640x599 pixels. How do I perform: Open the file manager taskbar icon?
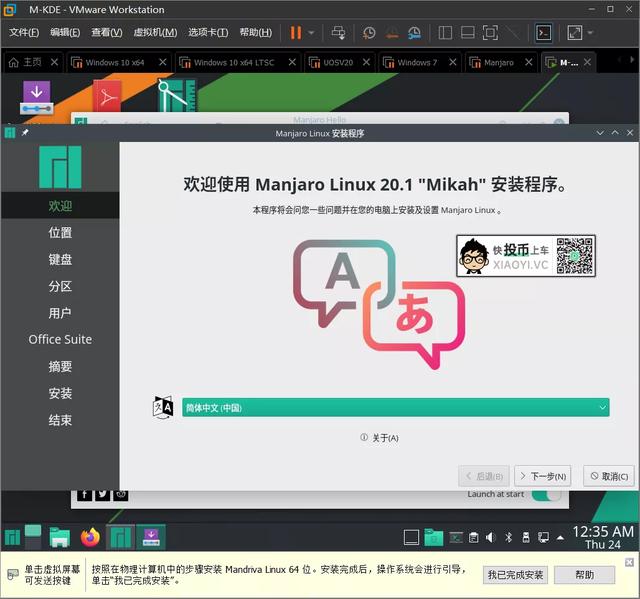60,537
